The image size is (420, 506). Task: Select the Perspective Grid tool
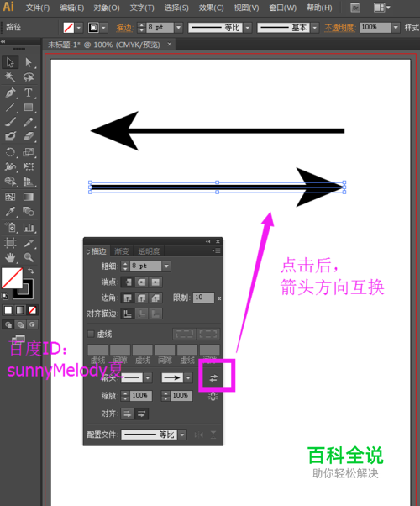click(x=29, y=182)
